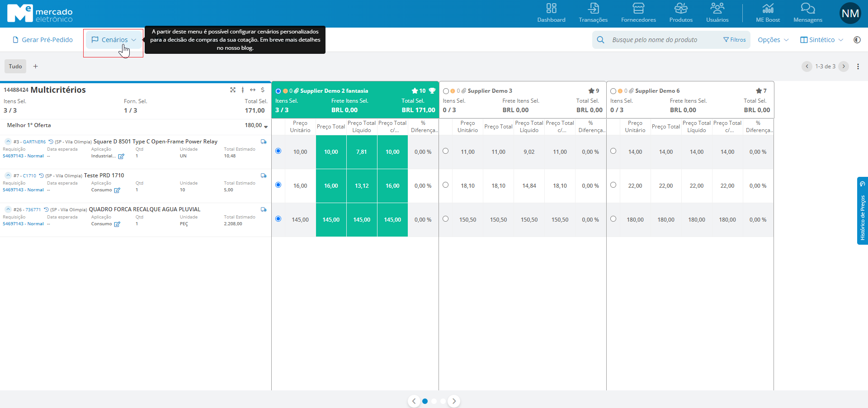The height and width of the screenshot is (408, 868).
Task: Click the bottom carousel next arrow
Action: pyautogui.click(x=454, y=401)
